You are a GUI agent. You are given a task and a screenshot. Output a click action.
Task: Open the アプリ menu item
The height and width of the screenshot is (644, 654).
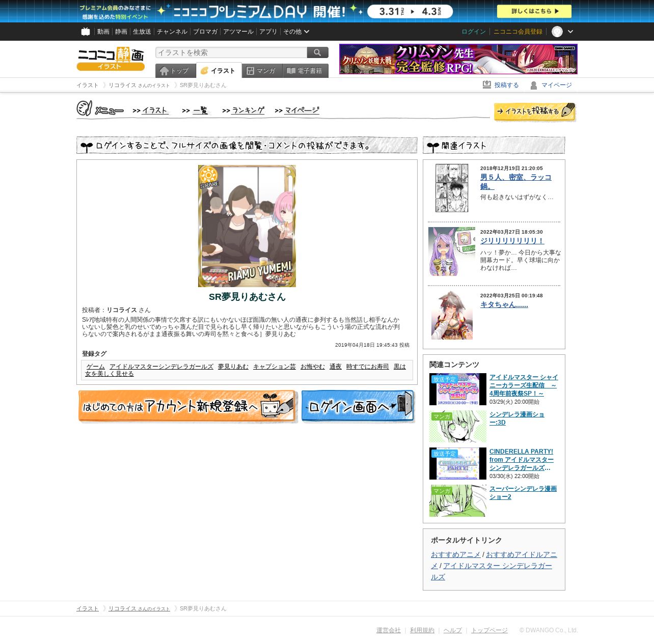point(268,32)
